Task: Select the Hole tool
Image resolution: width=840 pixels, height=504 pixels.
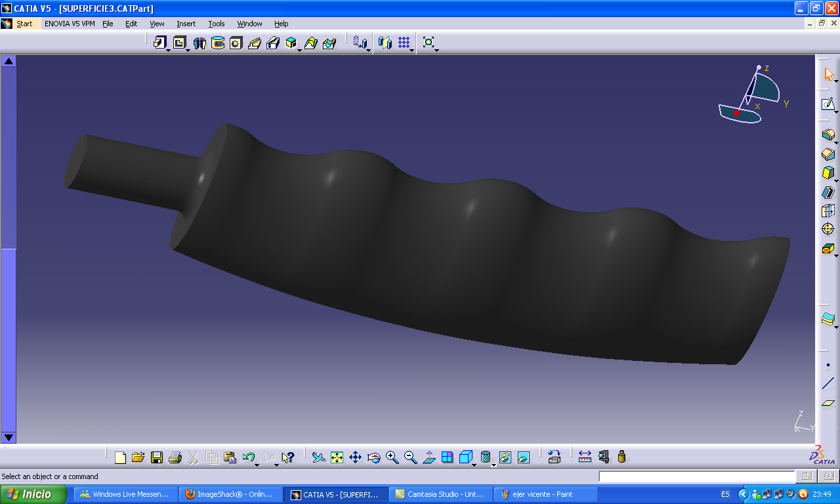Action: 236,43
